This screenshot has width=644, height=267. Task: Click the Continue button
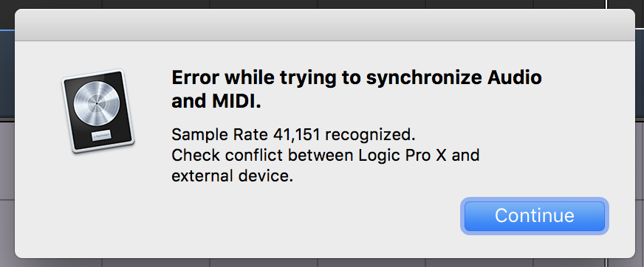(x=535, y=215)
